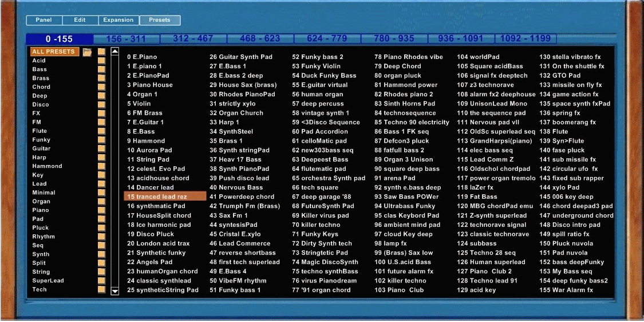The image size is (644, 322).
Task: Show preset bank 780 - 935
Action: point(394,38)
